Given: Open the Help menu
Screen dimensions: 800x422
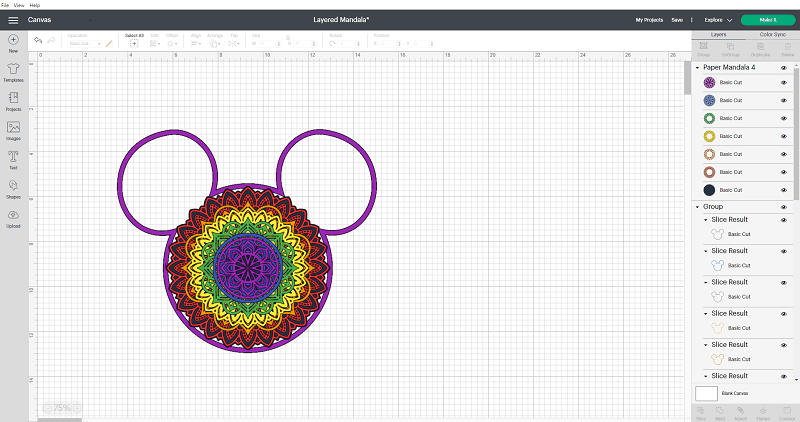Looking at the screenshot, I should point(35,5).
